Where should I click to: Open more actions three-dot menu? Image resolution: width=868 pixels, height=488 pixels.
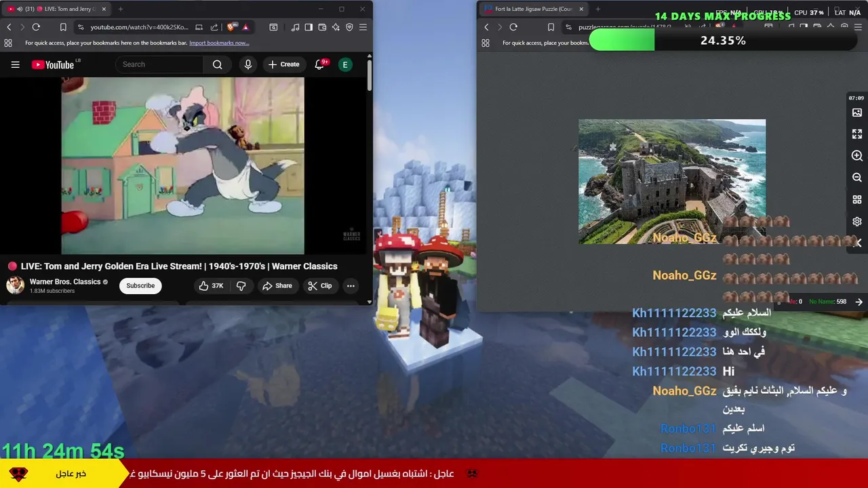coord(351,286)
